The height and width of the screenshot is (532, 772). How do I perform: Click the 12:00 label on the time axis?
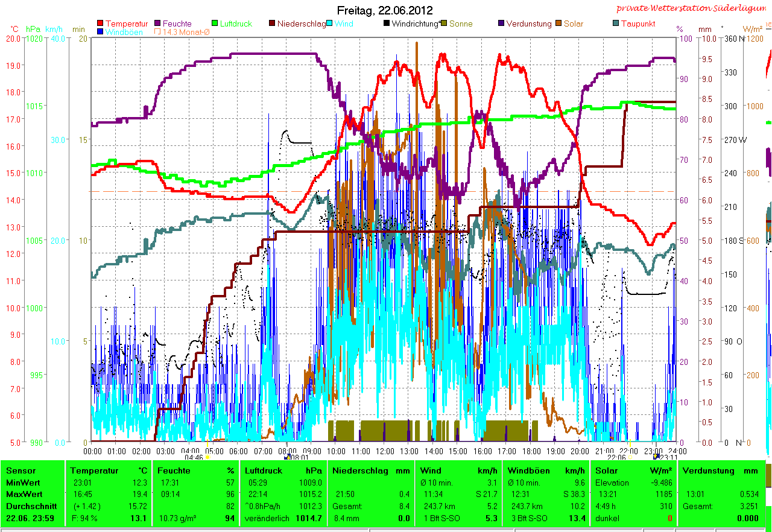click(x=385, y=451)
